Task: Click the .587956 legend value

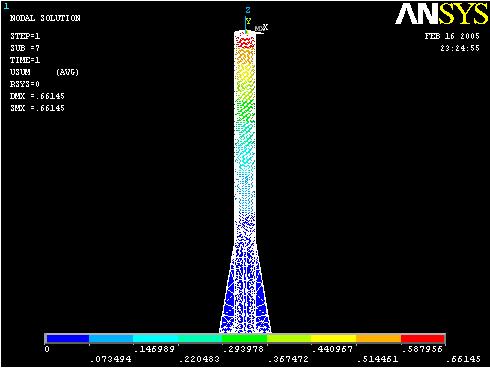Action: [x=422, y=349]
